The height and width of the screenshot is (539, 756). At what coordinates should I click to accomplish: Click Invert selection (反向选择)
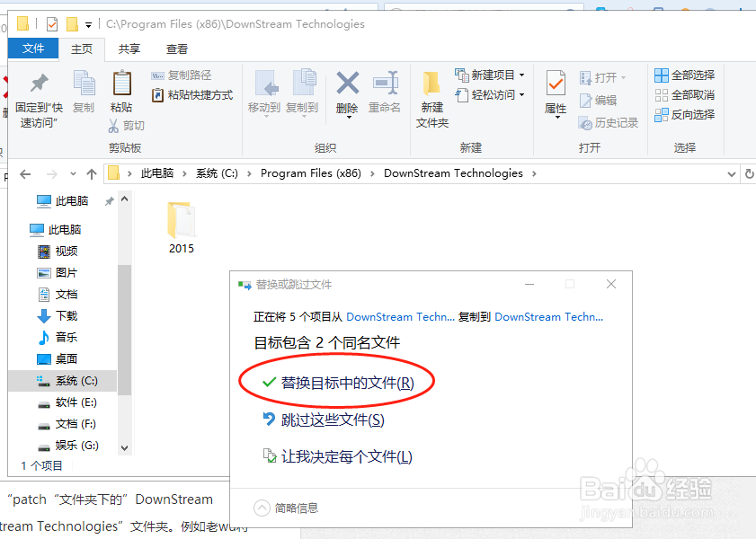point(684,115)
